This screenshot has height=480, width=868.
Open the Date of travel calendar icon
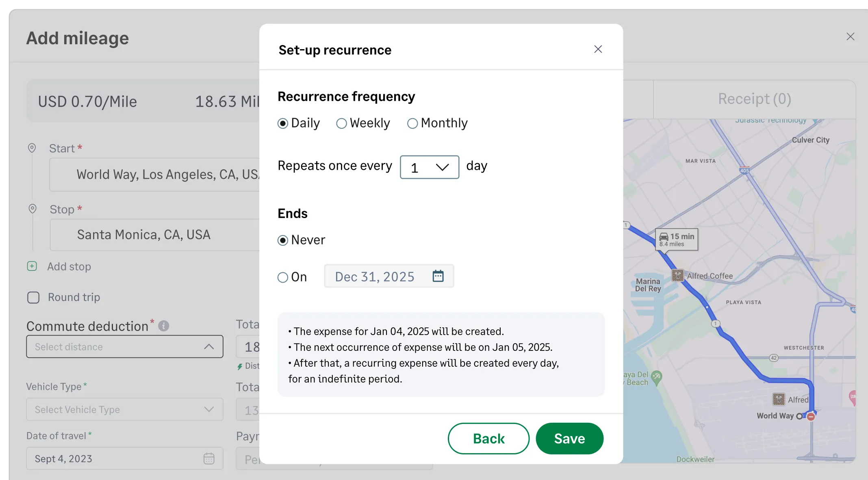click(208, 458)
